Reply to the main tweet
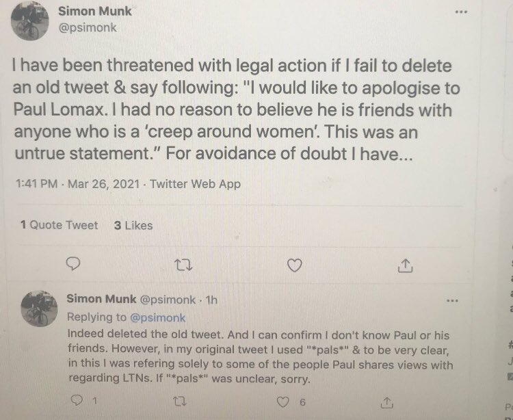The image size is (513, 420). [x=75, y=264]
